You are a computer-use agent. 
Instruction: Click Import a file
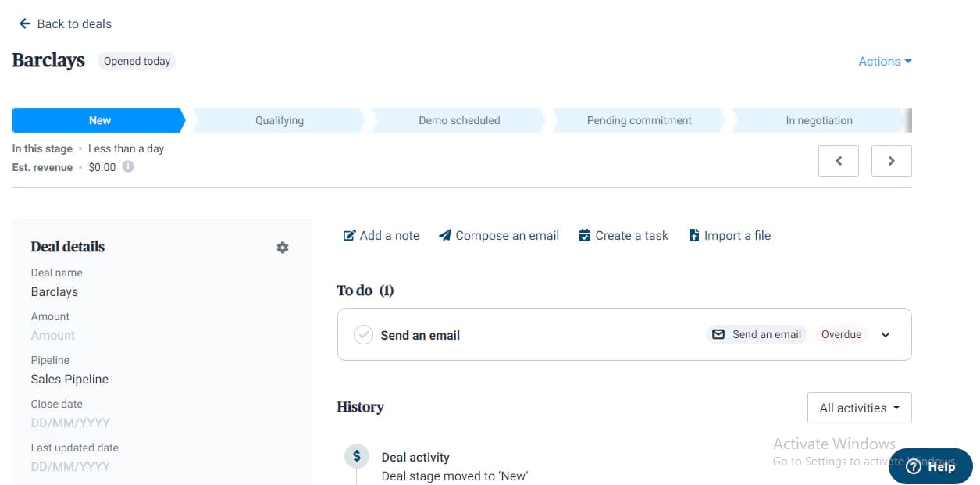[x=729, y=235]
